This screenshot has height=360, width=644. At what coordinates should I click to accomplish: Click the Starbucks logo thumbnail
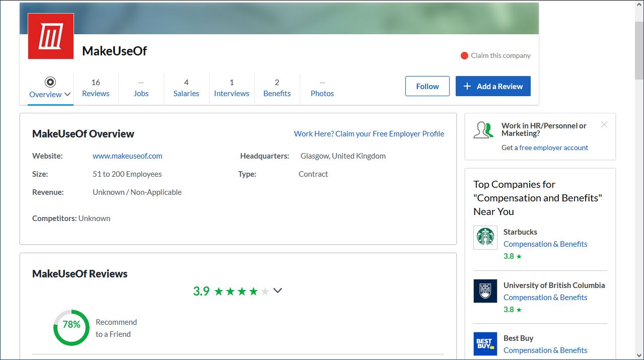pyautogui.click(x=485, y=237)
